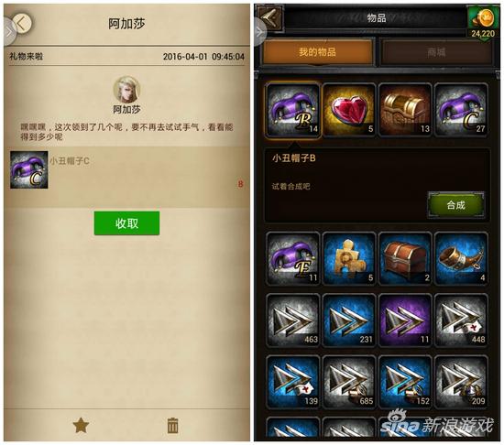Image resolution: width=504 pixels, height=445 pixels.
Task: Switch to the 商城 shop tab
Action: pos(436,52)
